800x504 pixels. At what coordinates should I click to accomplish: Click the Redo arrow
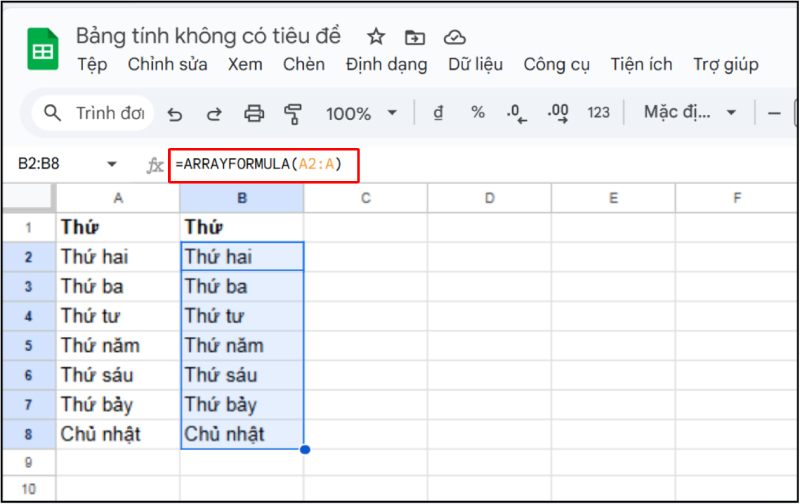coord(214,113)
